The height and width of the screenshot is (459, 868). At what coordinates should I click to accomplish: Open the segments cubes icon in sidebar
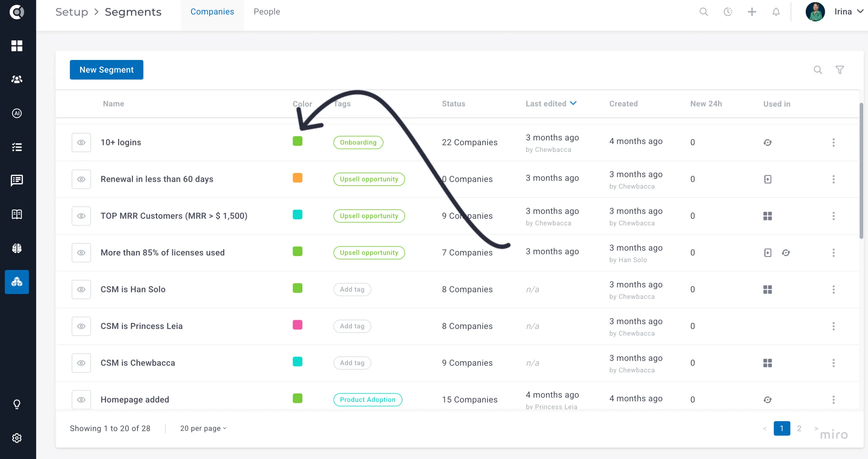tap(16, 282)
